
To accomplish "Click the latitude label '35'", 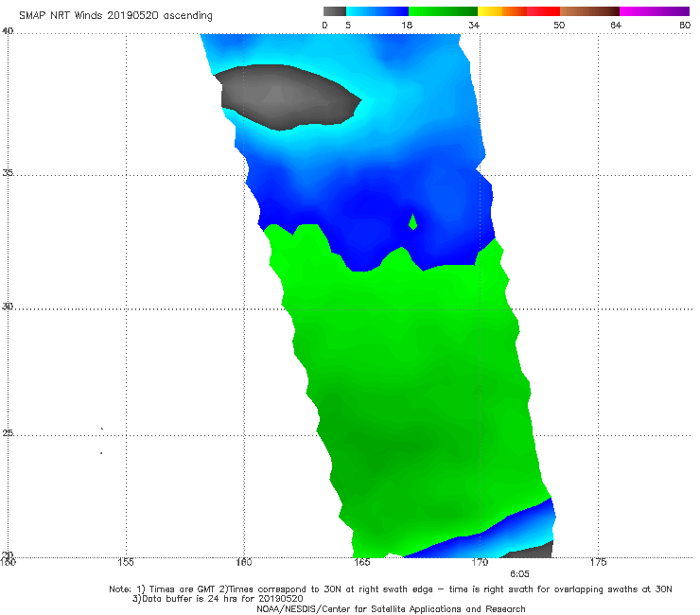I will tap(8, 172).
